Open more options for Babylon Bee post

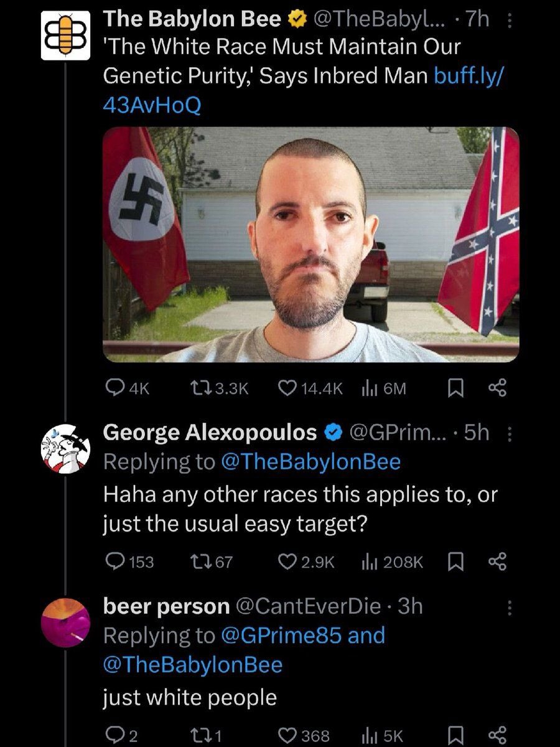pos(510,21)
